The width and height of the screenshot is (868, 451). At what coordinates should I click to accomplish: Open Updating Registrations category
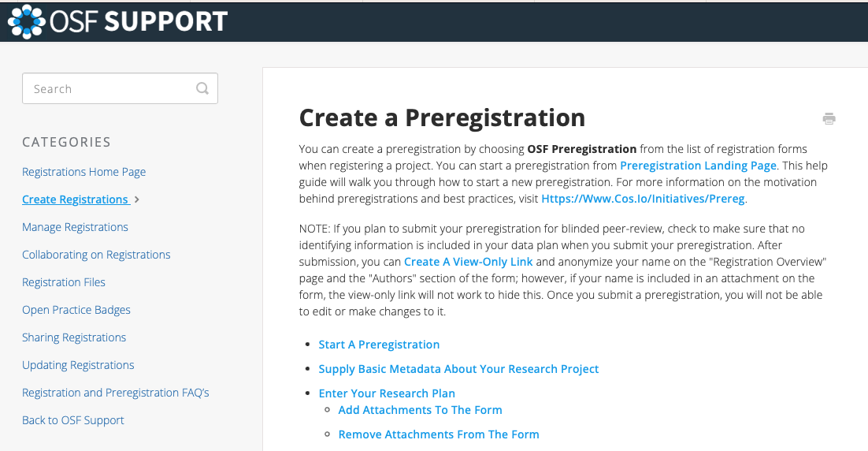(x=78, y=365)
